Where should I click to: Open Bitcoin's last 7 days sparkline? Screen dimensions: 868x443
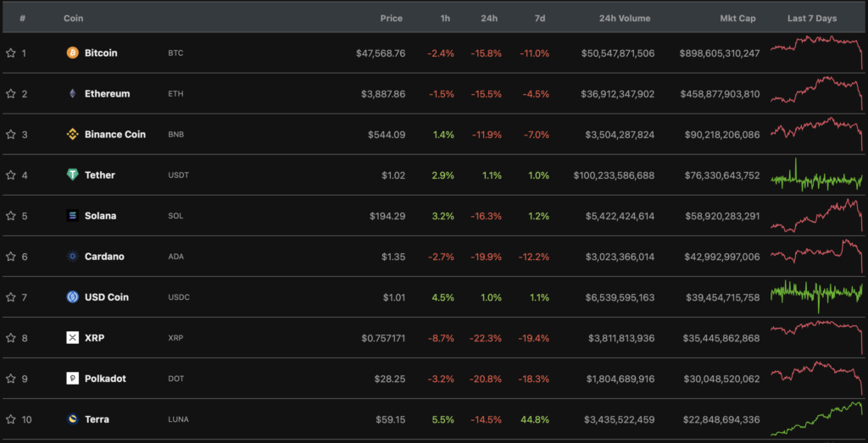click(x=816, y=51)
